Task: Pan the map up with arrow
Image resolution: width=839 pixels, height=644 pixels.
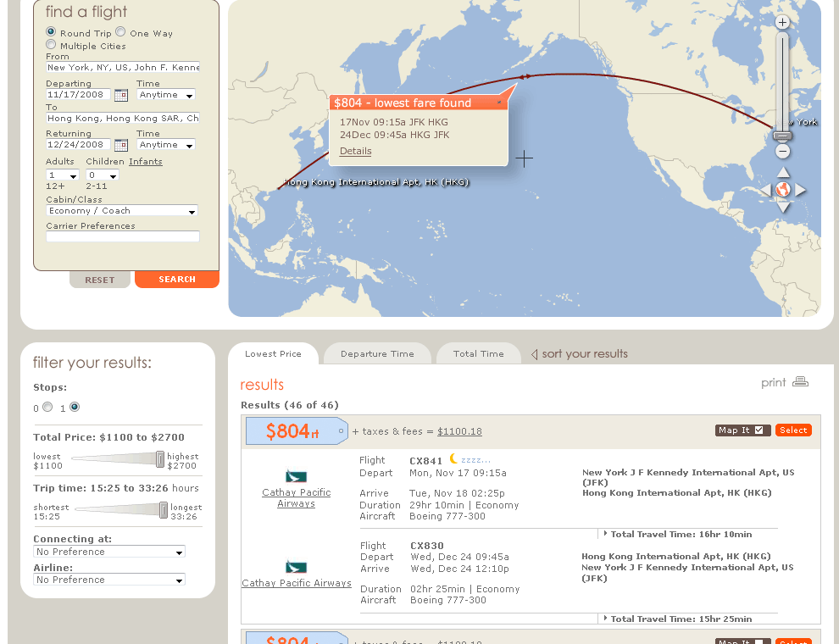Action: [783, 172]
